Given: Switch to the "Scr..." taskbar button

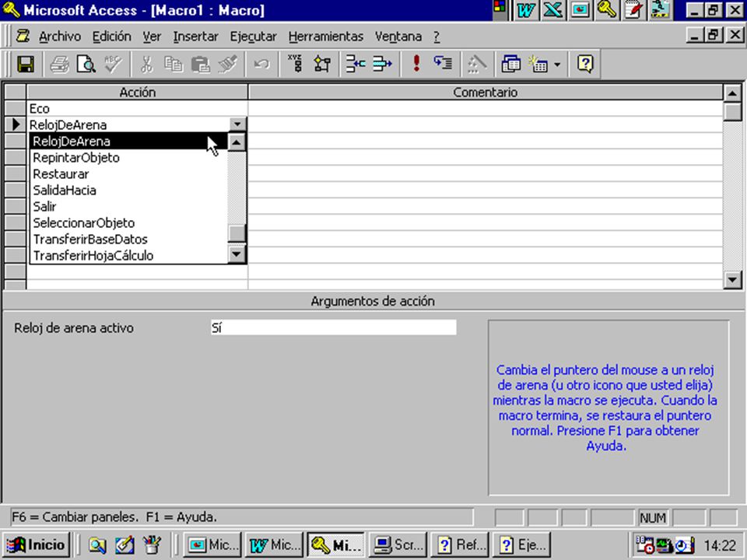Looking at the screenshot, I should [398, 544].
